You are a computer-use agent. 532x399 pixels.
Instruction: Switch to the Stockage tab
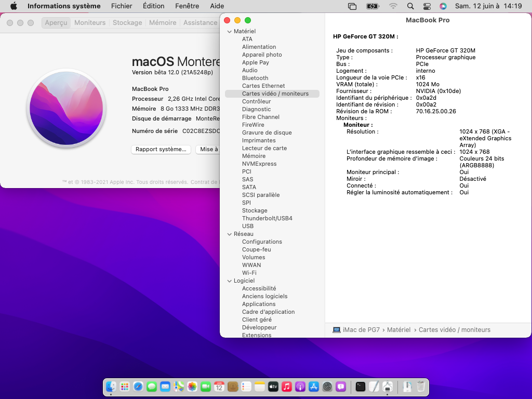tap(127, 23)
